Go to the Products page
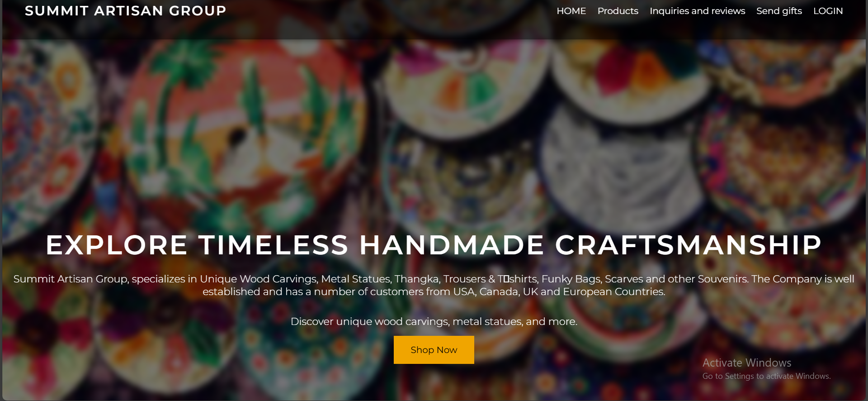Image resolution: width=868 pixels, height=401 pixels. pos(618,11)
